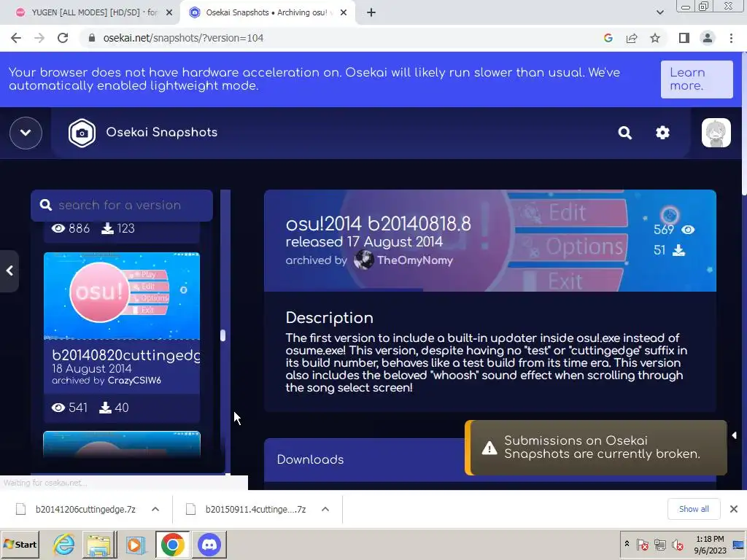Click the 541 views eye icon
This screenshot has height=560, width=747.
[58, 408]
